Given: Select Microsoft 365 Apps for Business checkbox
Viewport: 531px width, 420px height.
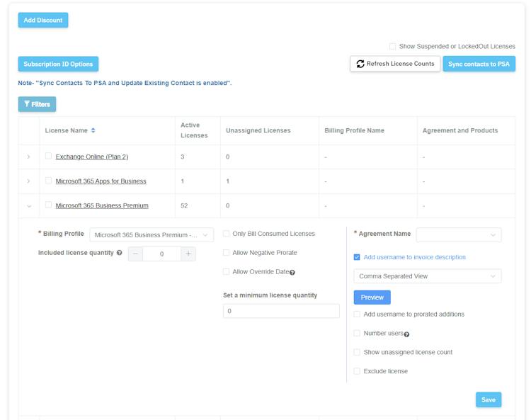Looking at the screenshot, I should (x=48, y=180).
